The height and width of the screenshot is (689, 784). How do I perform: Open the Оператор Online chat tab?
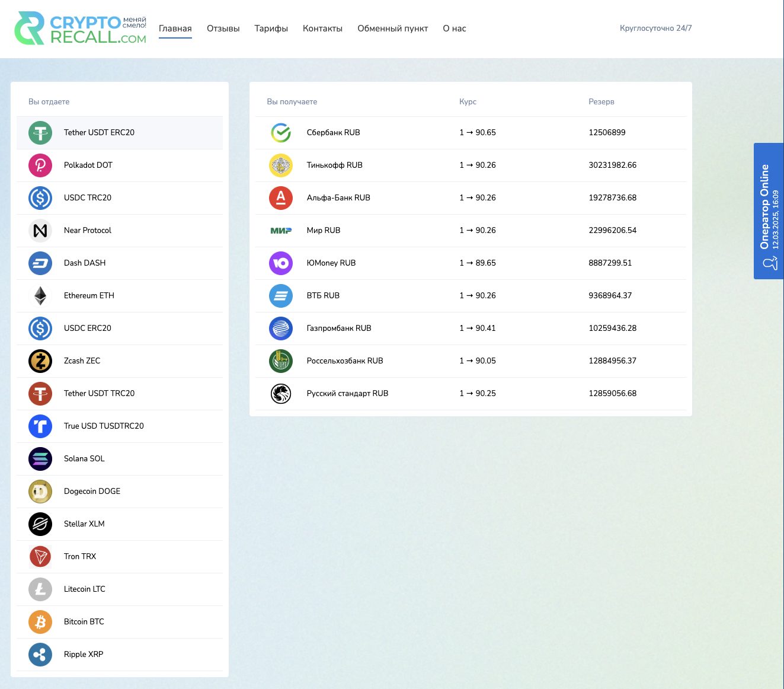tap(769, 211)
